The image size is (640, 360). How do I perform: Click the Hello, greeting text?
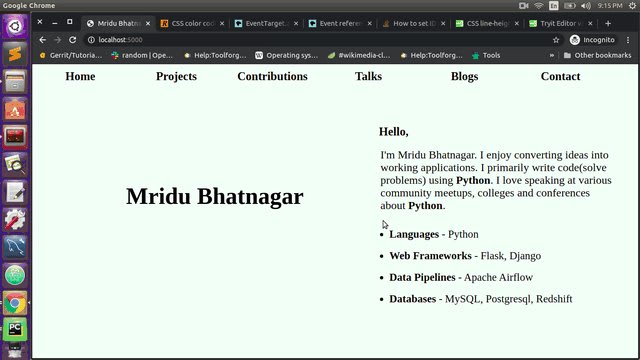[393, 131]
